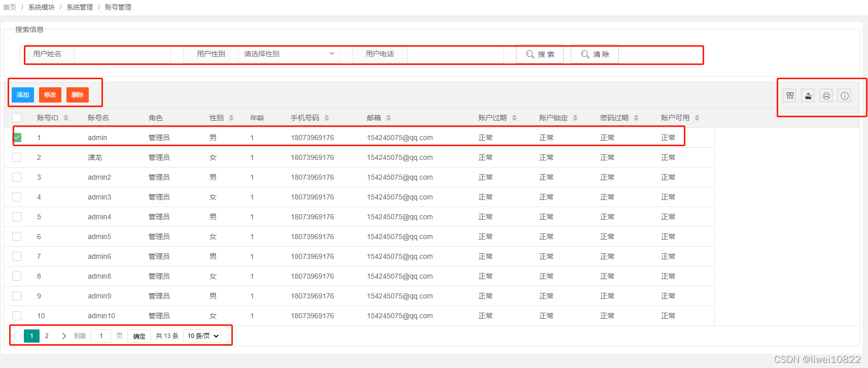This screenshot has height=368, width=868.
Task: Open the 请选择性别 gender dropdown
Action: tap(289, 54)
